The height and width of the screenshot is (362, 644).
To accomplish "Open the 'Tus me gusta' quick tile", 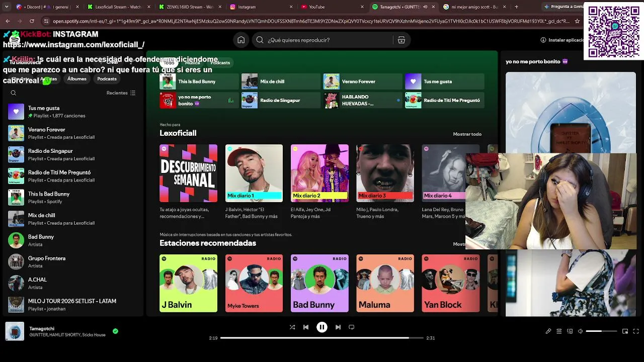I will pos(445,81).
